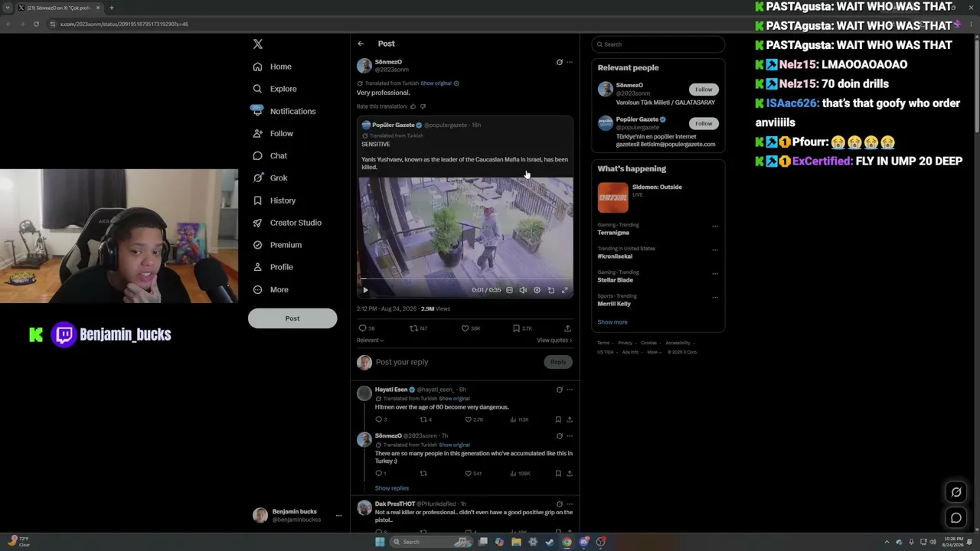
Task: Open Creator Studio in the sidebar
Action: tap(287, 223)
